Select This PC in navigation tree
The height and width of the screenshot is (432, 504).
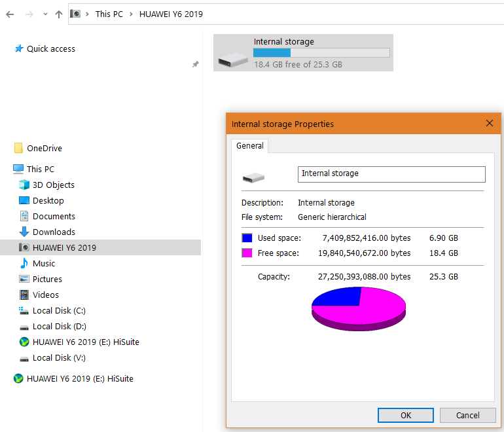(41, 169)
